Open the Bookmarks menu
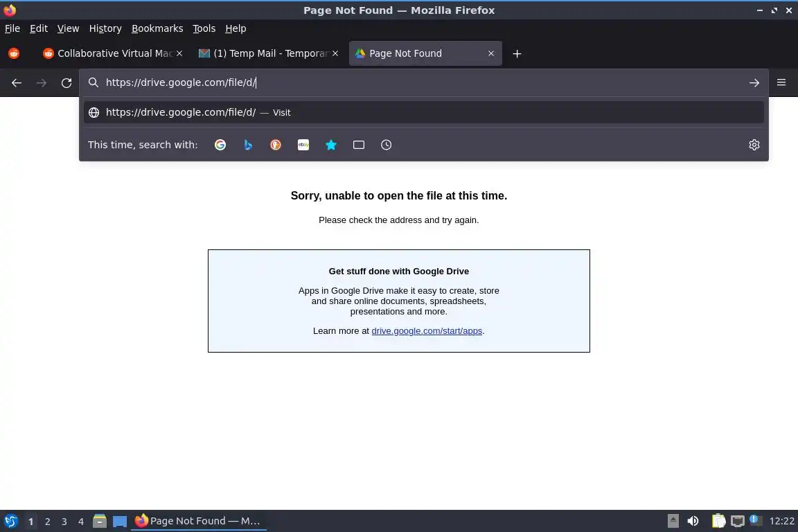Image resolution: width=798 pixels, height=532 pixels. (x=157, y=28)
